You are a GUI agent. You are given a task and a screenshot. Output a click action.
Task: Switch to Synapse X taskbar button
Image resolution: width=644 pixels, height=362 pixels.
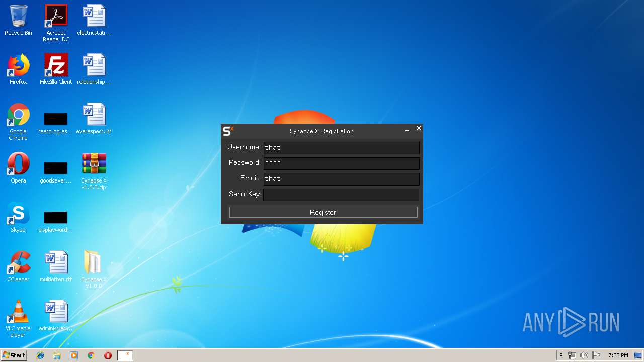(x=125, y=355)
